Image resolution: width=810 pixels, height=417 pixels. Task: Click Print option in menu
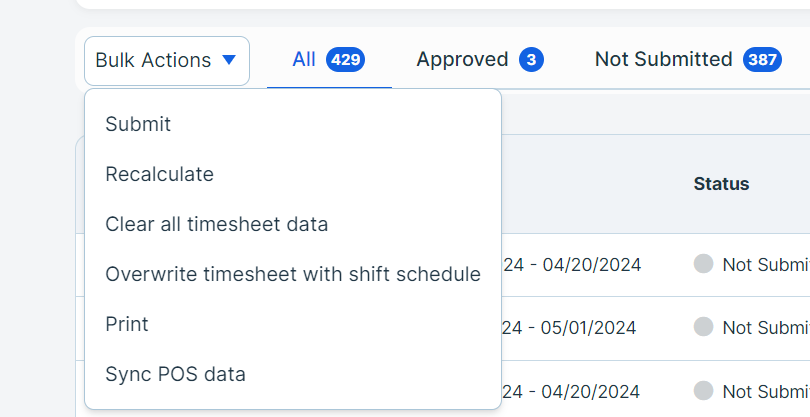coord(127,324)
